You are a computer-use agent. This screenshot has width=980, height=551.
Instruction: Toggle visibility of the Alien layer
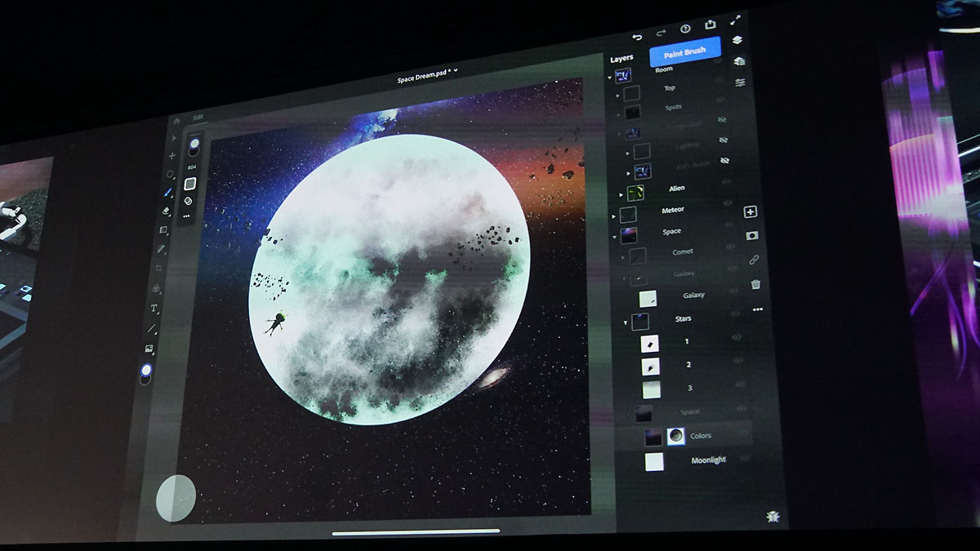(x=726, y=182)
